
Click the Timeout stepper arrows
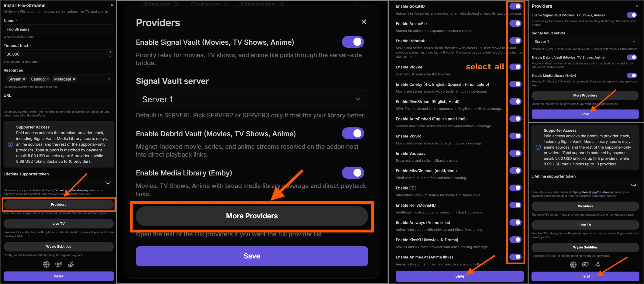pyautogui.click(x=110, y=54)
